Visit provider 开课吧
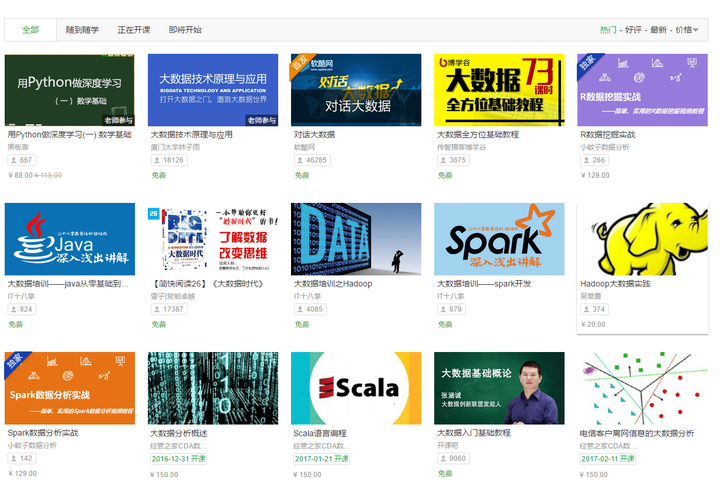This screenshot has height=483, width=720. 448,445
